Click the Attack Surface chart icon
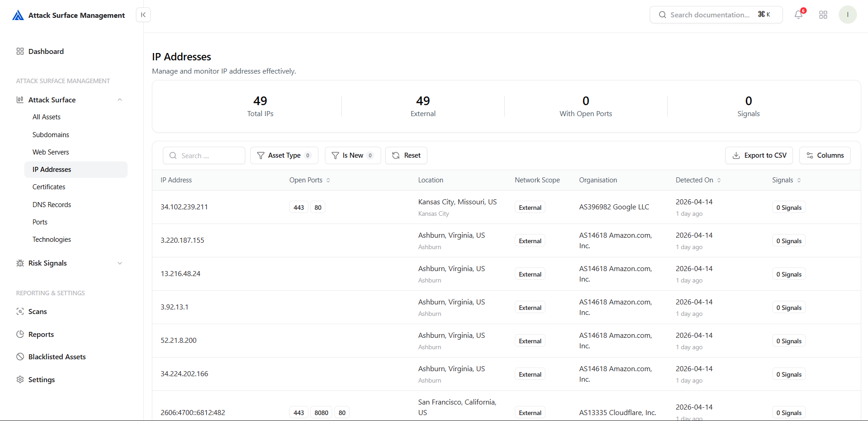The width and height of the screenshot is (868, 421). [x=20, y=100]
